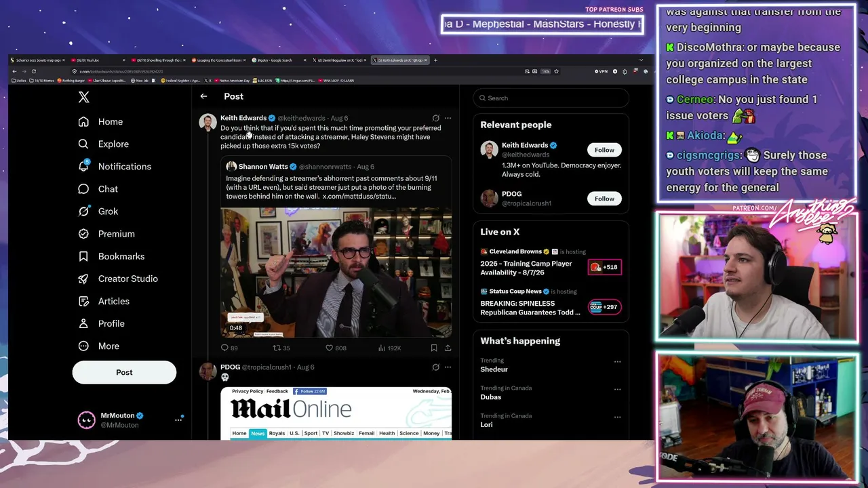Viewport: 868px width, 488px height.
Task: Join Status Coup News live broadcast
Action: (604, 307)
